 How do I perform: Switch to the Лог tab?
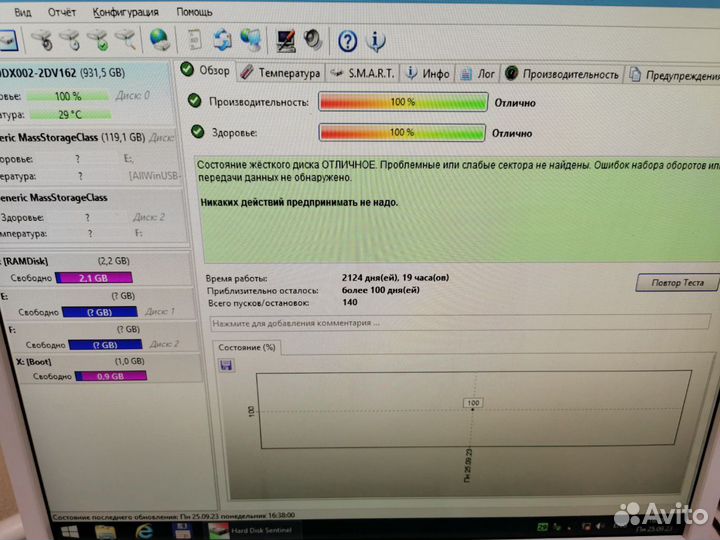[x=478, y=74]
